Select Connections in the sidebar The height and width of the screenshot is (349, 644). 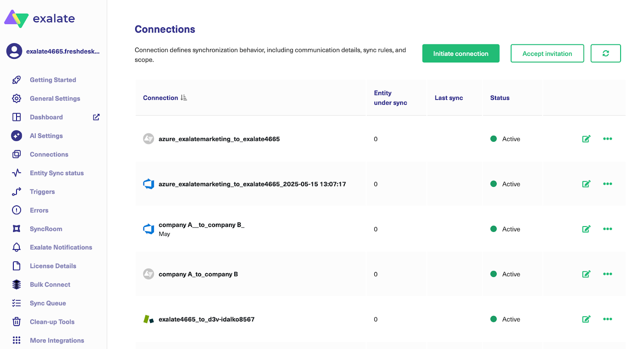tap(49, 154)
